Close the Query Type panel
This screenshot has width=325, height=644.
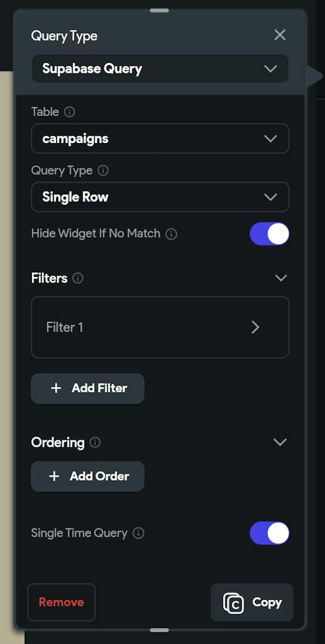(x=280, y=35)
